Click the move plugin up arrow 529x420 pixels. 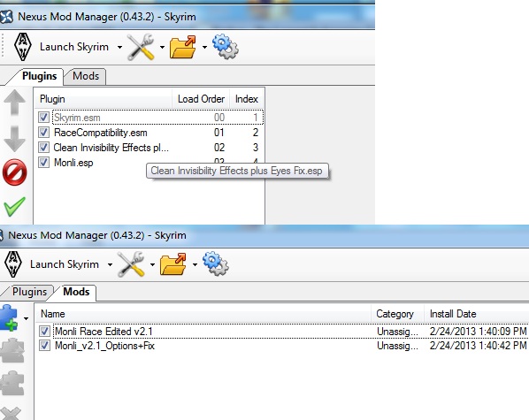tap(14, 103)
